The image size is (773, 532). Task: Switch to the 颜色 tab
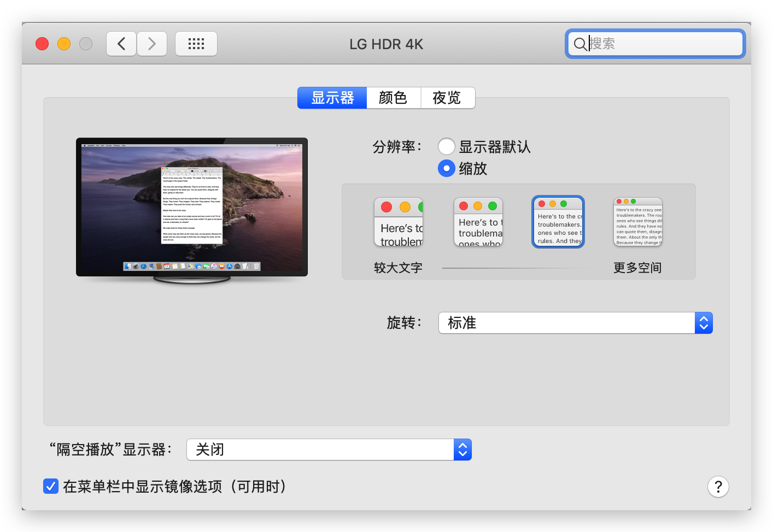click(x=394, y=98)
